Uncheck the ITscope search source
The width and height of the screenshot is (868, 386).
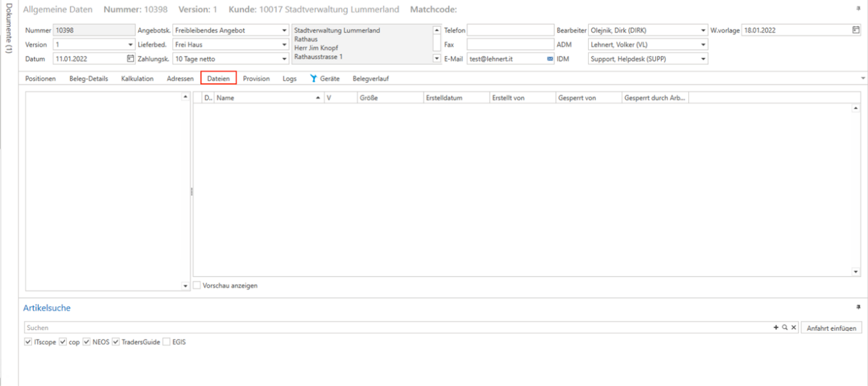(x=28, y=342)
